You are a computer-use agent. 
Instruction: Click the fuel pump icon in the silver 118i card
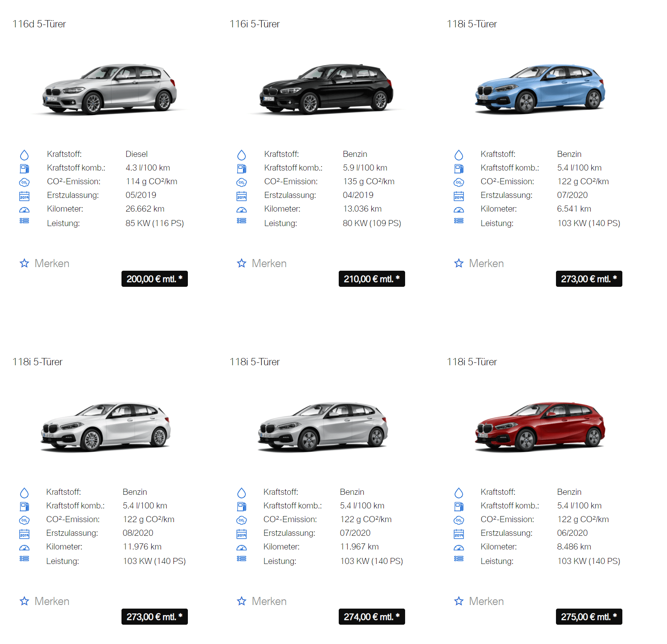pos(241,506)
